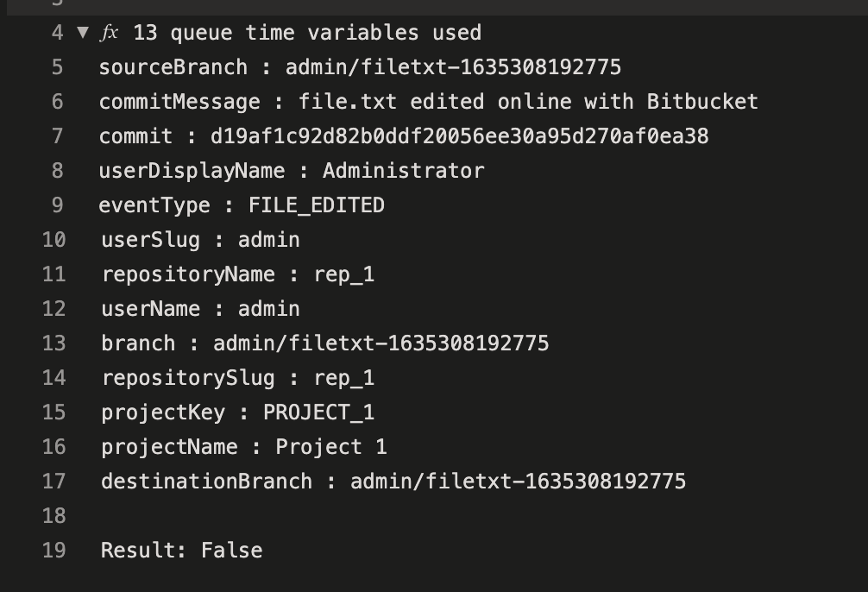Click the FILE_EDITED eventType value
Screen dimensions: 868x592
[316, 205]
